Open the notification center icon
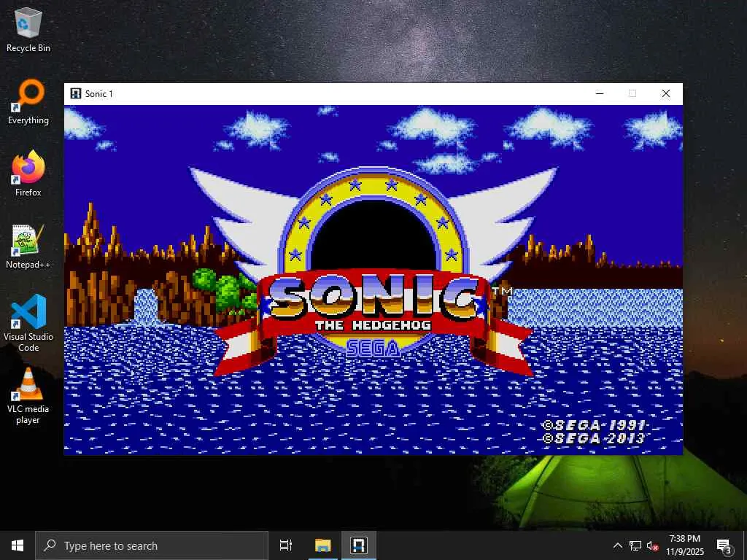 [x=724, y=545]
